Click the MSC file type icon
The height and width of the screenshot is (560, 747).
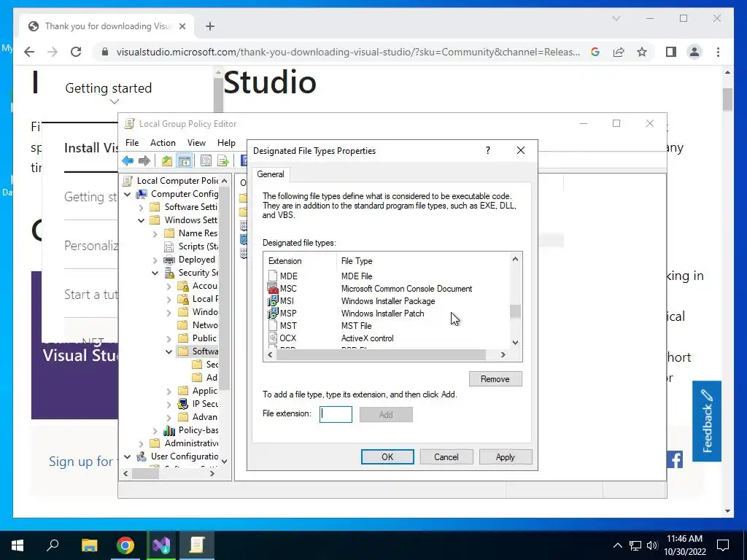pyautogui.click(x=273, y=289)
